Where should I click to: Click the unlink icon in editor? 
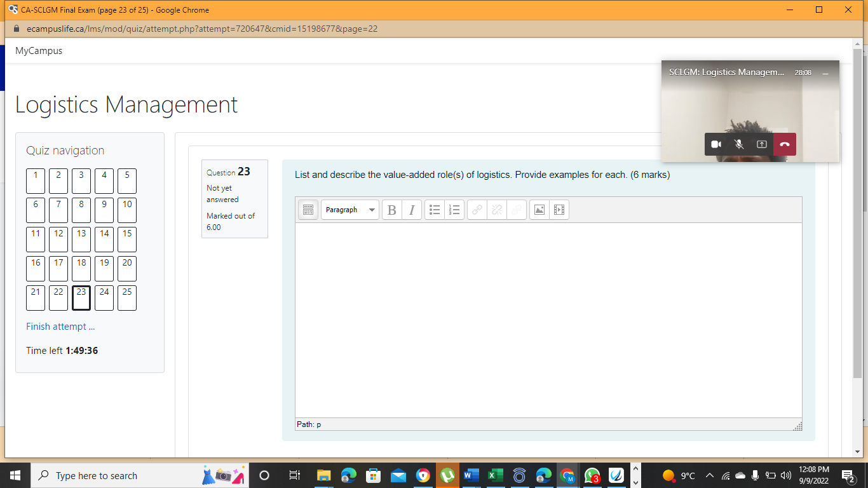[x=497, y=210]
